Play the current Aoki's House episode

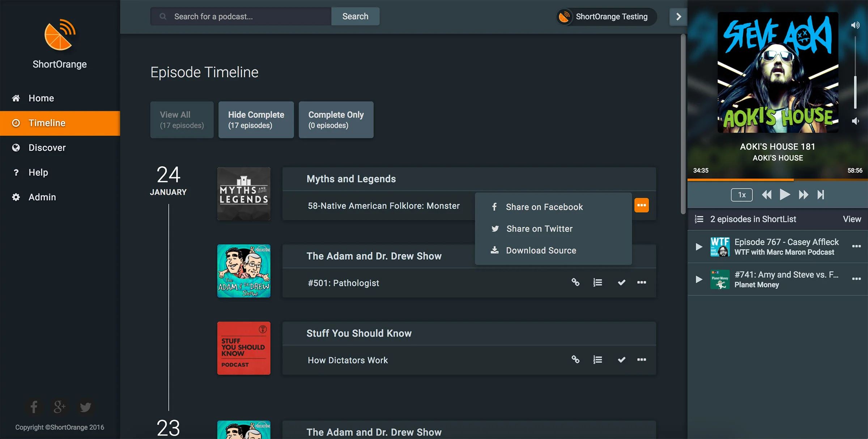784,195
